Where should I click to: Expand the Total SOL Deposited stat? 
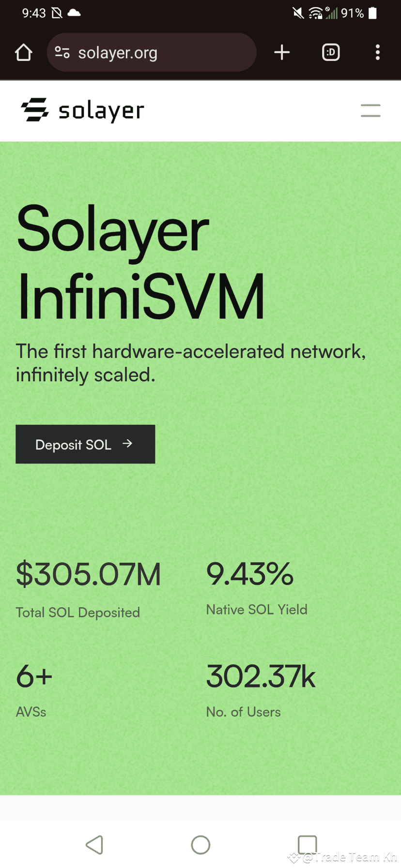[x=89, y=574]
